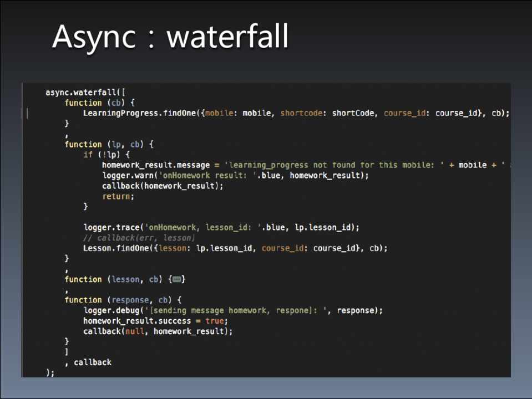Place cursor at the caret on line three
This screenshot has width=532, height=399.
click(27, 113)
